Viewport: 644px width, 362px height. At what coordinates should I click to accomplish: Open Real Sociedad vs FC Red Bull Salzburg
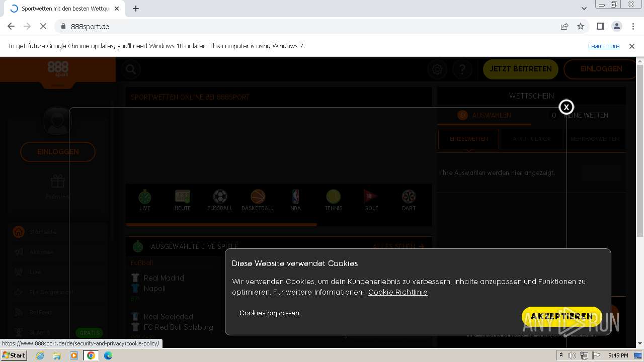pos(172,322)
